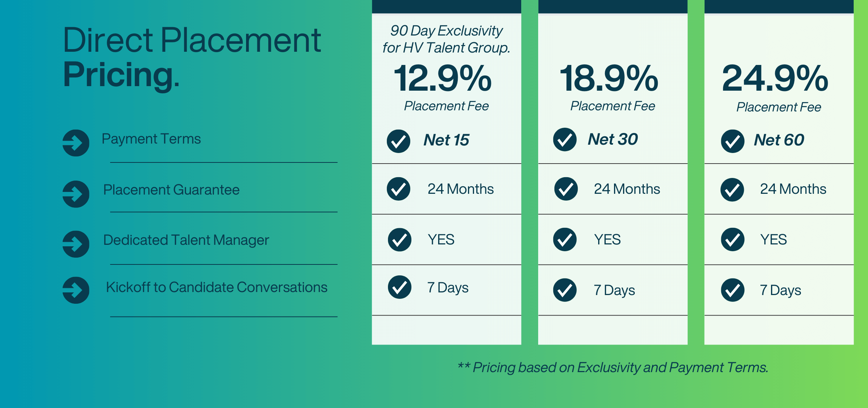Click the 90 Day Exclusivity note
The height and width of the screenshot is (408, 868).
446,39
